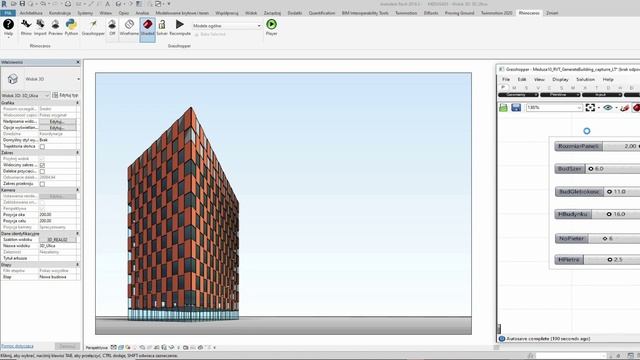Toggle Grasshopper preview eye icon
640x360 pixels.
(x=608, y=107)
